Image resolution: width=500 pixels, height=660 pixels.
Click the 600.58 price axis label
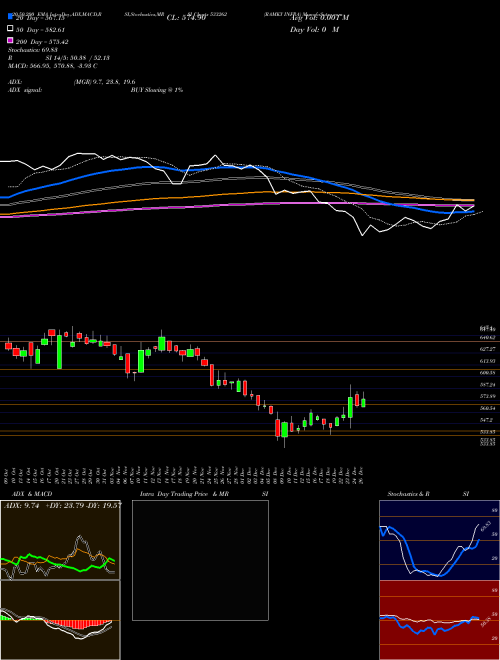pos(487,373)
